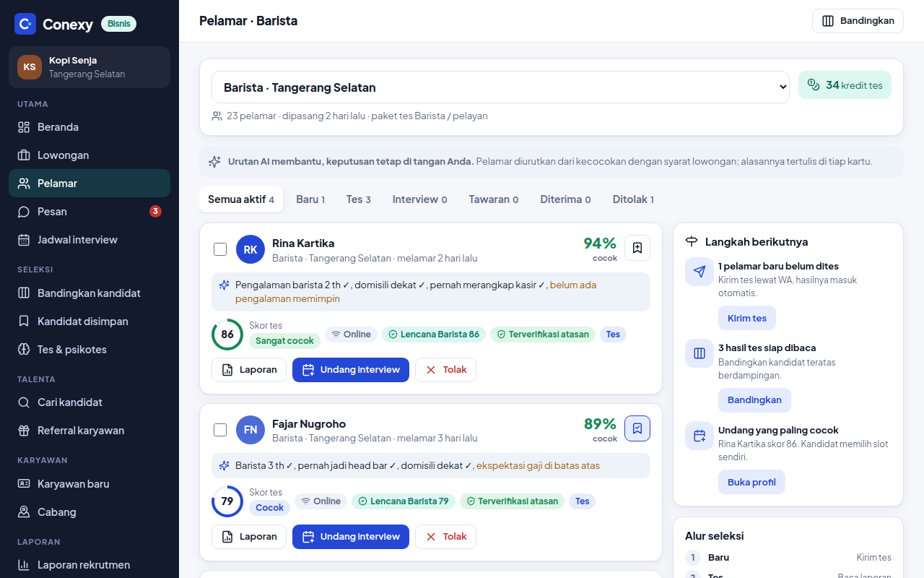Open Laporan for Fajar Nugroho
The height and width of the screenshot is (578, 924).
pyautogui.click(x=249, y=537)
